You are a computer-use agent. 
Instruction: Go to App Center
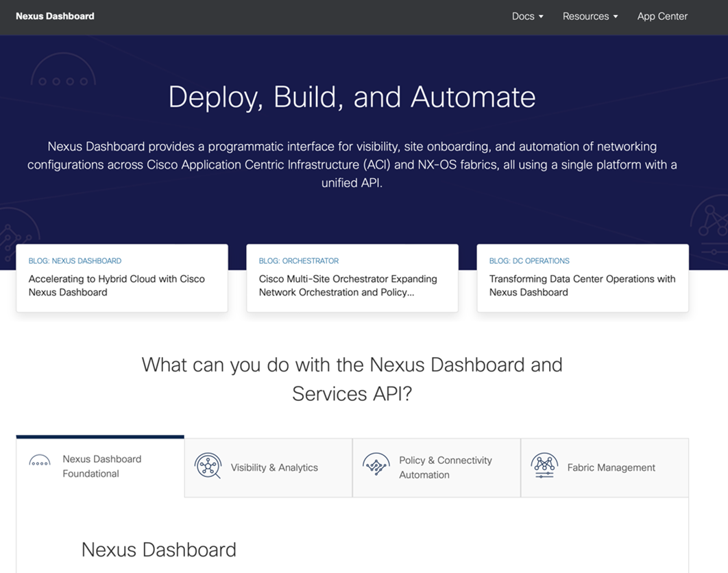[662, 16]
